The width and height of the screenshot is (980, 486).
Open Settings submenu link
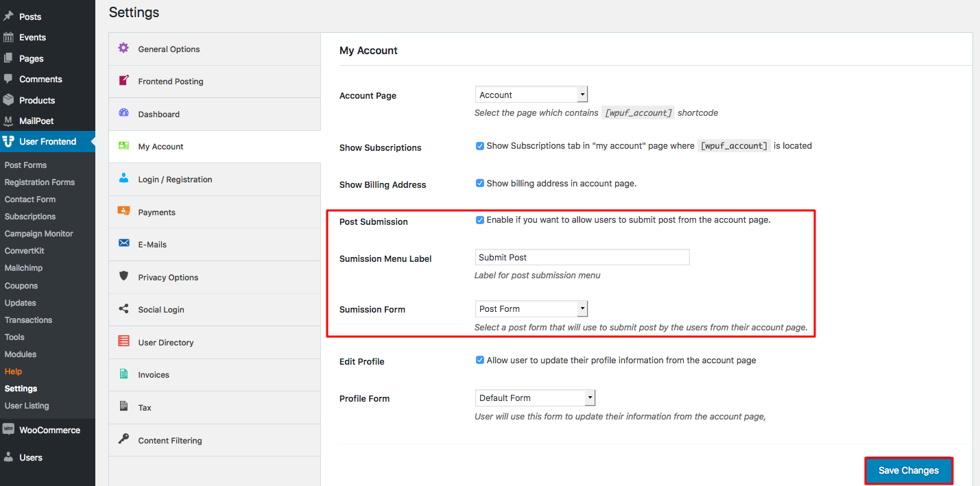[21, 389]
